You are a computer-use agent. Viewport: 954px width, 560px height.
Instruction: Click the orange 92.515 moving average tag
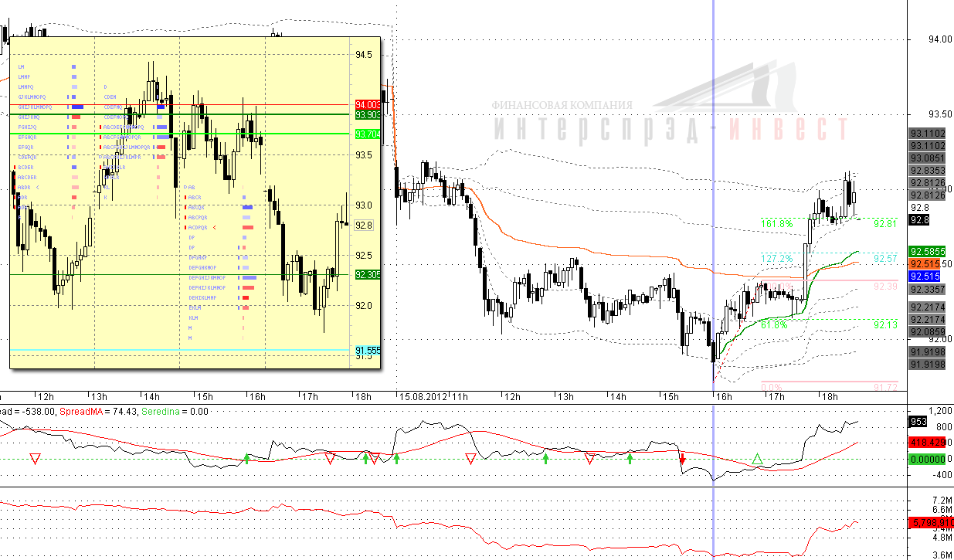925,264
